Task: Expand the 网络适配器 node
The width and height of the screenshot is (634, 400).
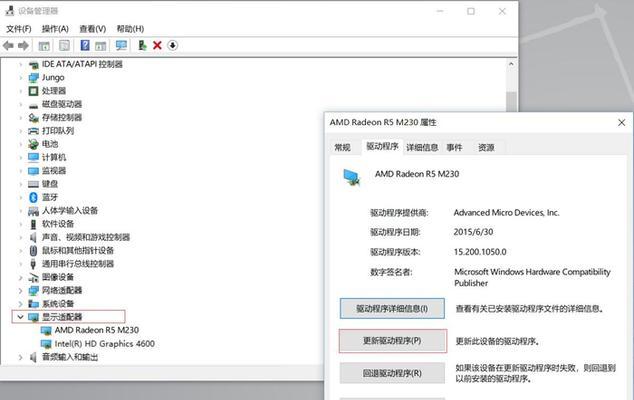Action: (20, 290)
